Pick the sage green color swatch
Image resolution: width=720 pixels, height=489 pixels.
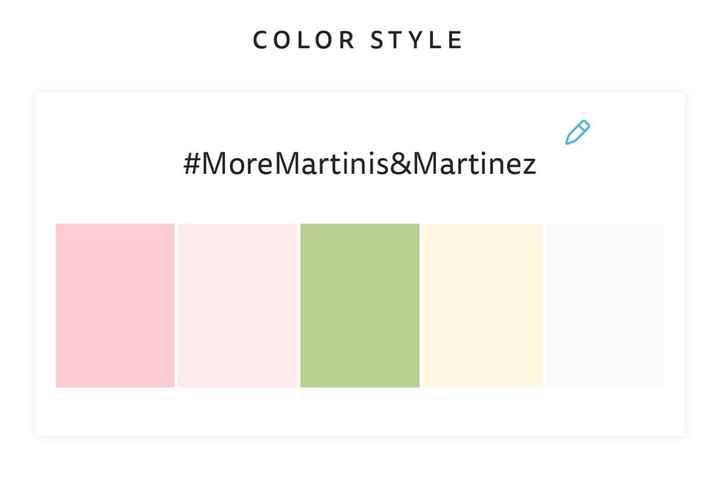click(359, 305)
